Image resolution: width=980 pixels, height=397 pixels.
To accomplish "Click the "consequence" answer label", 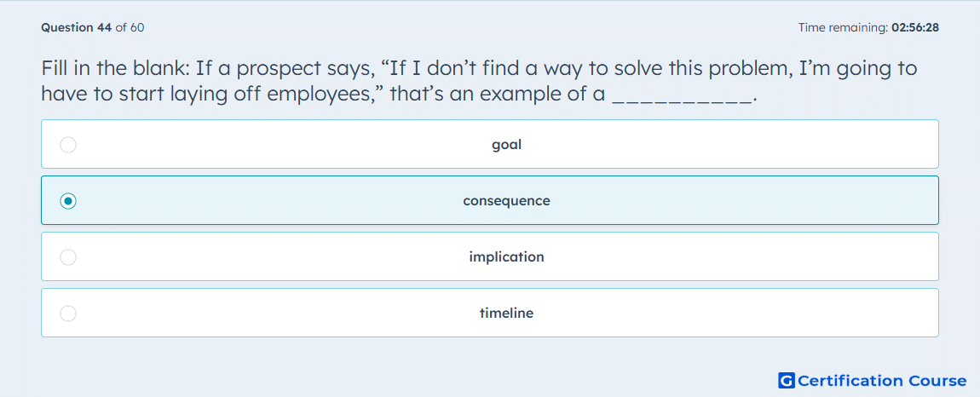I will (x=506, y=201).
